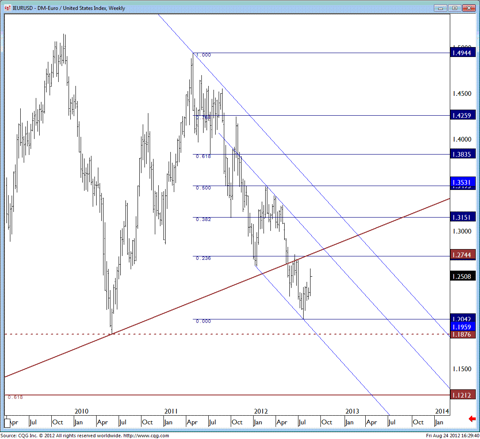
Task: Click the CQG chart icon in title bar
Action: [7, 8]
